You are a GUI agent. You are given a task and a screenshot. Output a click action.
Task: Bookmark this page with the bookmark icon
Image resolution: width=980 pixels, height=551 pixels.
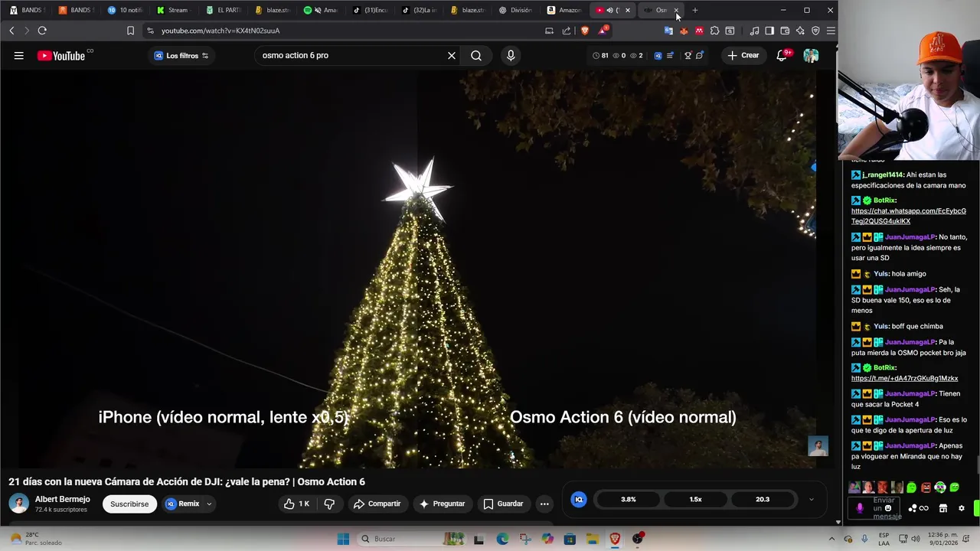tap(130, 31)
